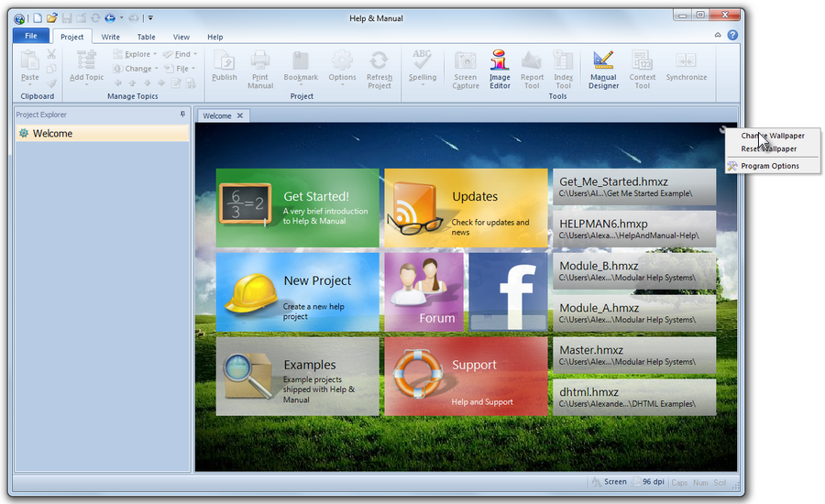Viewport: 825px width, 504px height.
Task: Switch to the View ribbon tab
Action: (181, 37)
